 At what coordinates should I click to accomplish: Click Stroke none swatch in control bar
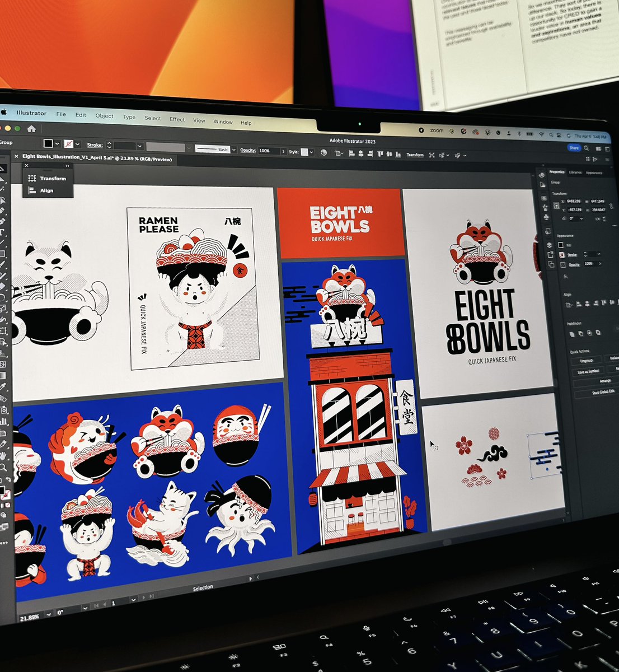pyautogui.click(x=69, y=143)
